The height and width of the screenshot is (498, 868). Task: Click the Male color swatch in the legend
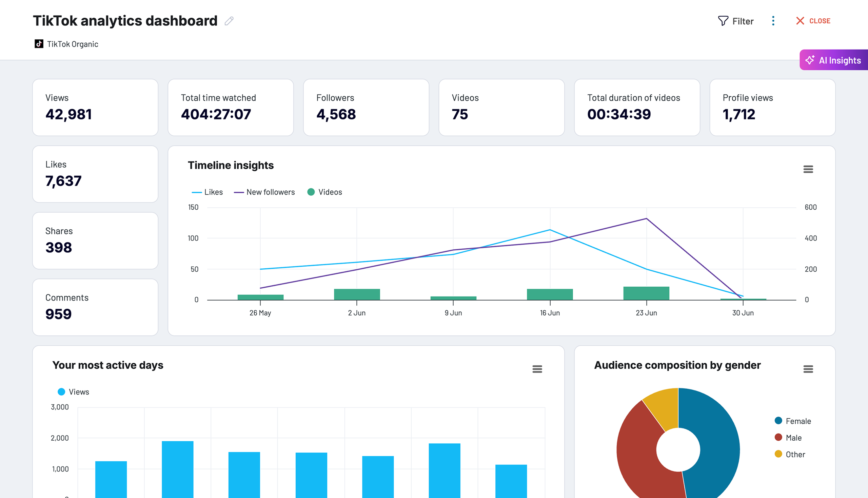(779, 438)
